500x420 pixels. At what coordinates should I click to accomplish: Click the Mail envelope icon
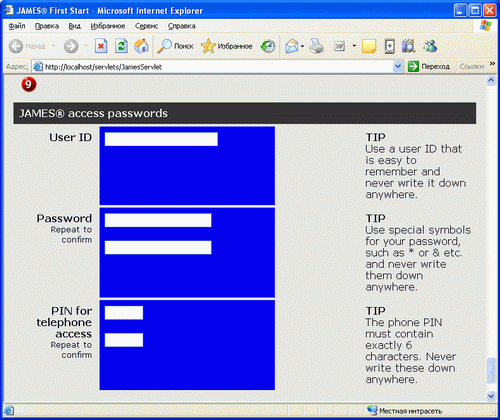click(x=292, y=46)
